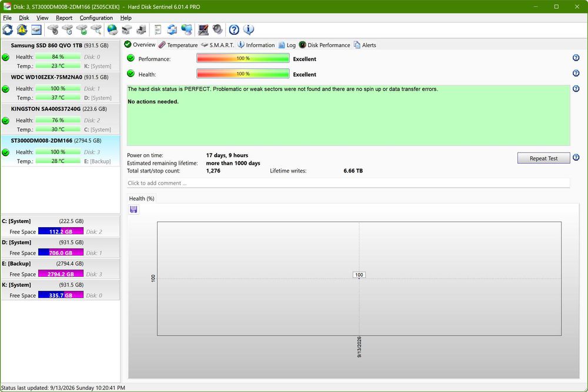The width and height of the screenshot is (588, 392).
Task: Open the Disk Performance tab
Action: [325, 45]
